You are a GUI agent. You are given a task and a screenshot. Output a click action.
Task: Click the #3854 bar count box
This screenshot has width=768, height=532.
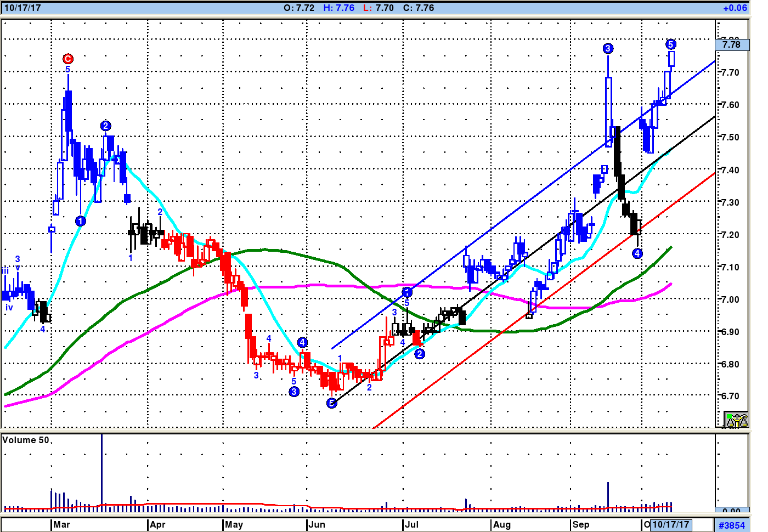click(732, 525)
